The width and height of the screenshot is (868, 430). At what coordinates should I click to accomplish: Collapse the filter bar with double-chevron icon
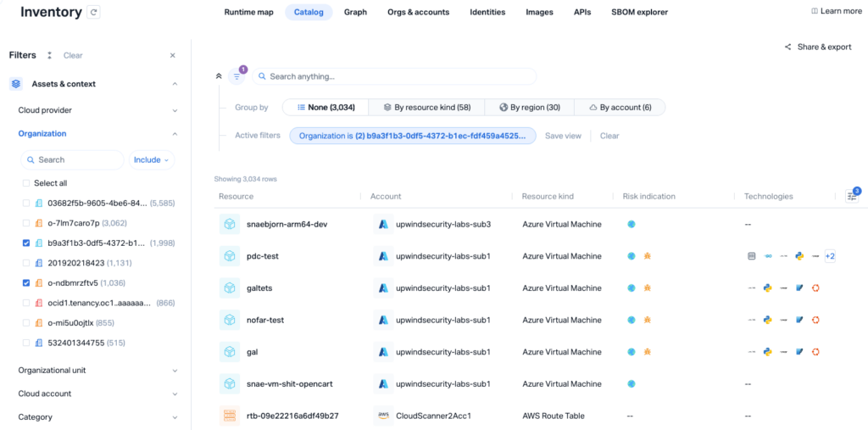[x=219, y=76]
